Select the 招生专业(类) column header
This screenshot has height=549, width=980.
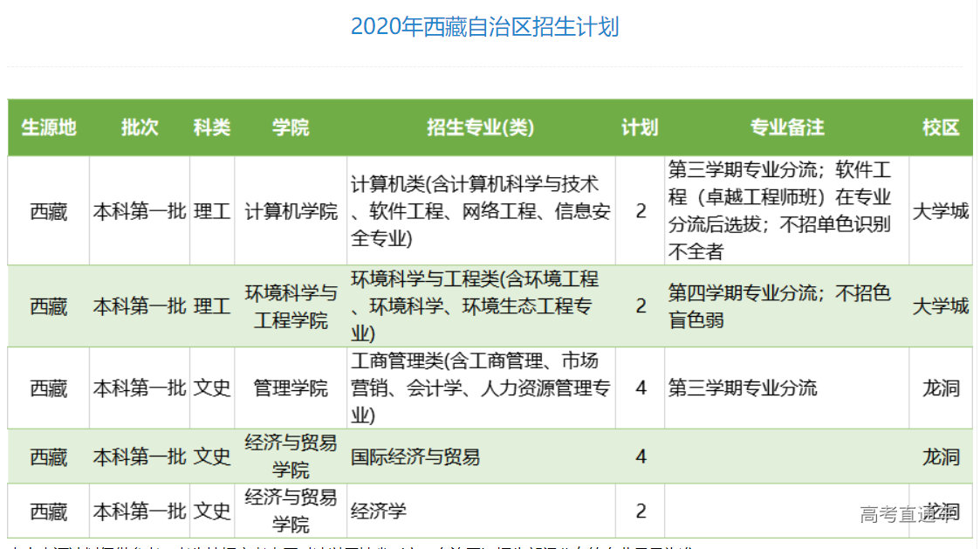pos(480,127)
